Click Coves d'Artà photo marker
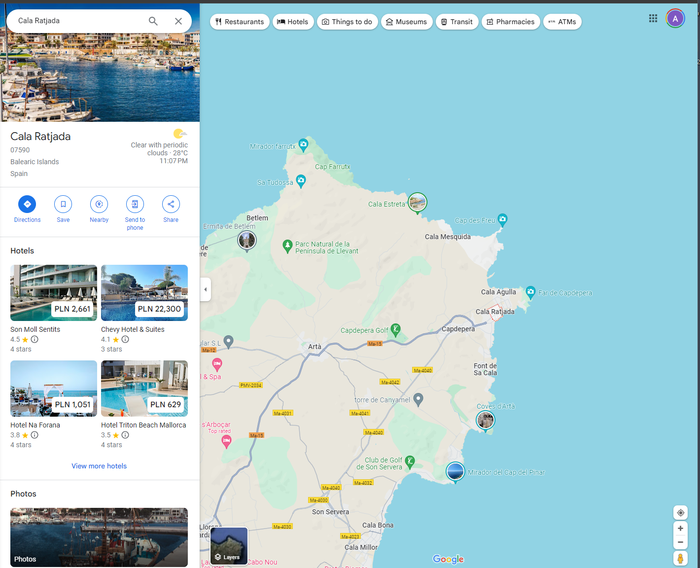The height and width of the screenshot is (568, 700). pos(485,420)
